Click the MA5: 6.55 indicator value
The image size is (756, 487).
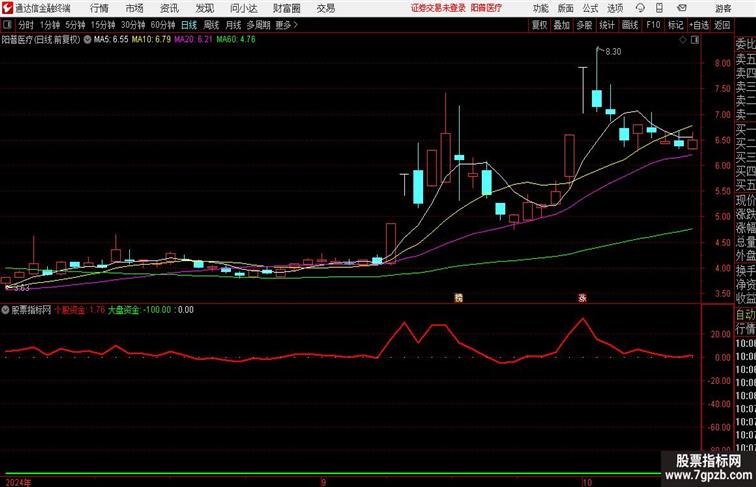(111, 40)
